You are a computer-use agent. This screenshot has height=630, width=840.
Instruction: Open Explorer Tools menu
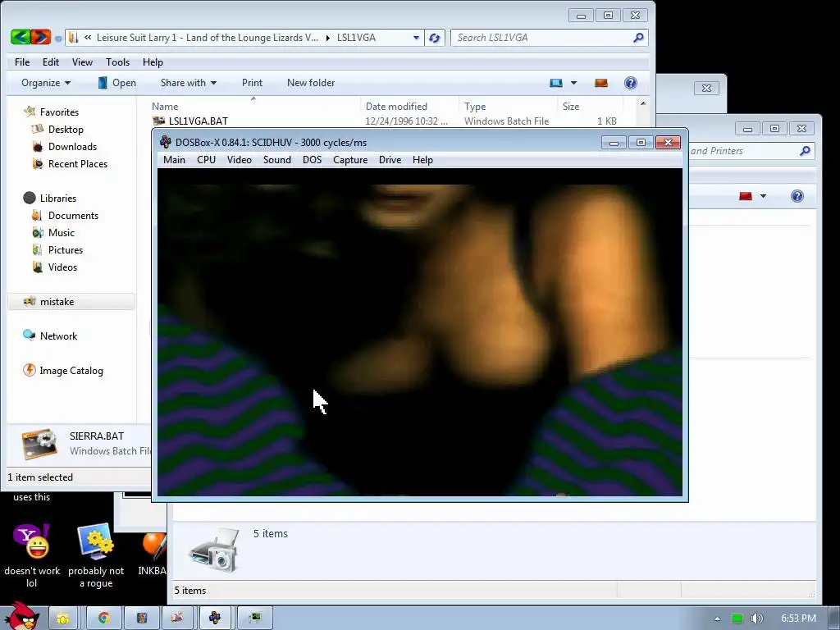118,62
